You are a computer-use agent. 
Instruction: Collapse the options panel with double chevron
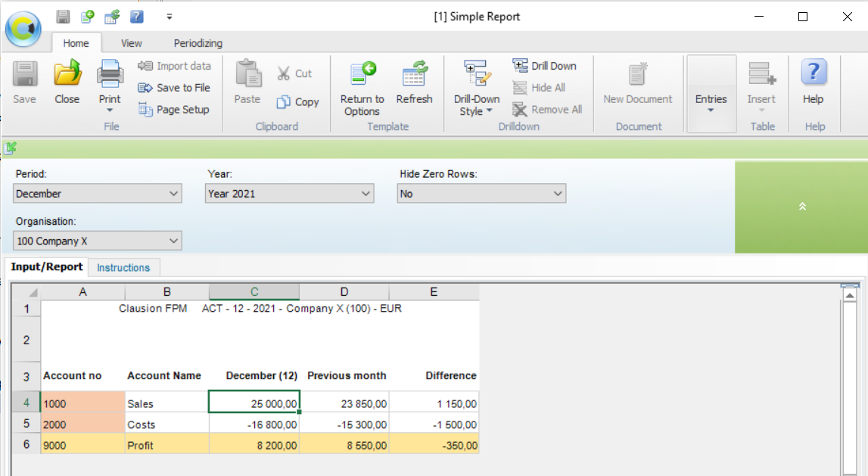[802, 207]
